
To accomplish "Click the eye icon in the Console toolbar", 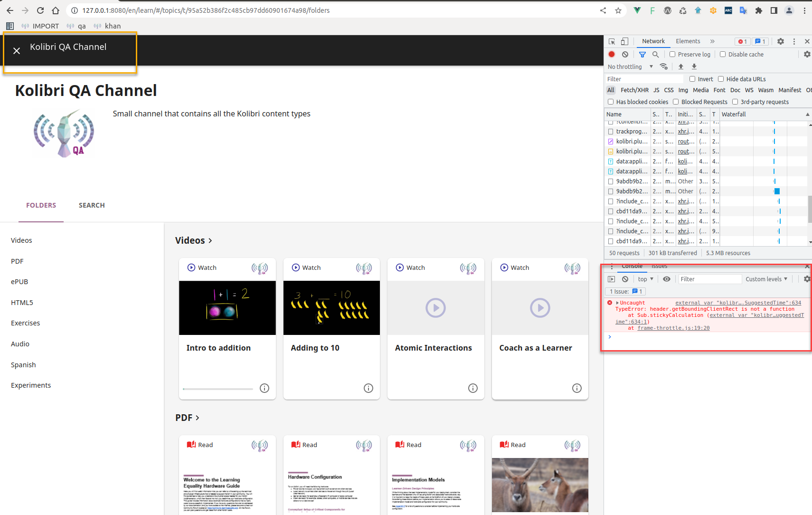I will [667, 279].
